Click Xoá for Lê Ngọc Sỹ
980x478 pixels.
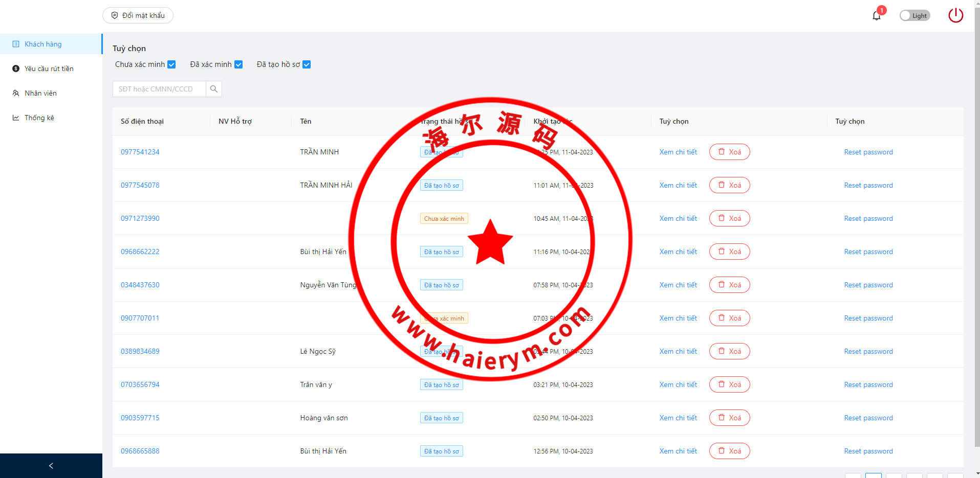click(729, 351)
